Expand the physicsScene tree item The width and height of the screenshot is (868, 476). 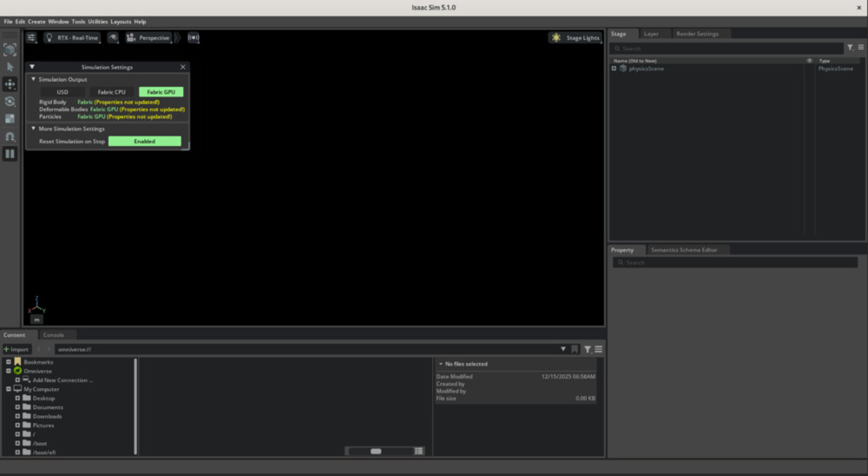point(615,69)
